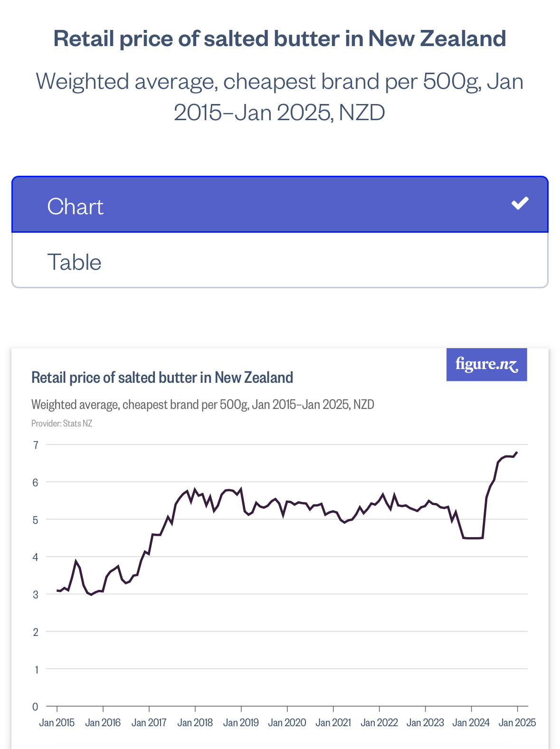Image resolution: width=560 pixels, height=749 pixels.
Task: Click the Jan 2025 x-axis label
Action: pos(517,722)
